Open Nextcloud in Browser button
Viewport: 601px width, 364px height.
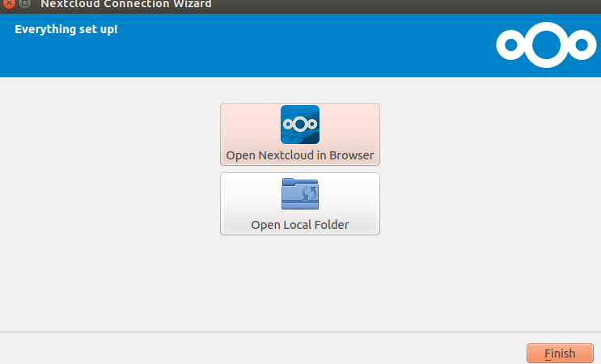click(x=300, y=134)
